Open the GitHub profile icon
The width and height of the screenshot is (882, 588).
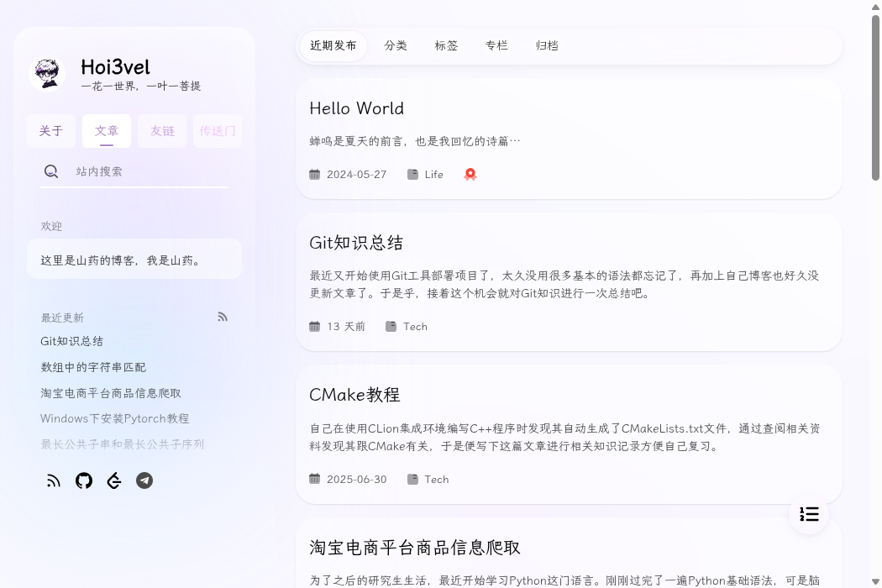(x=84, y=480)
